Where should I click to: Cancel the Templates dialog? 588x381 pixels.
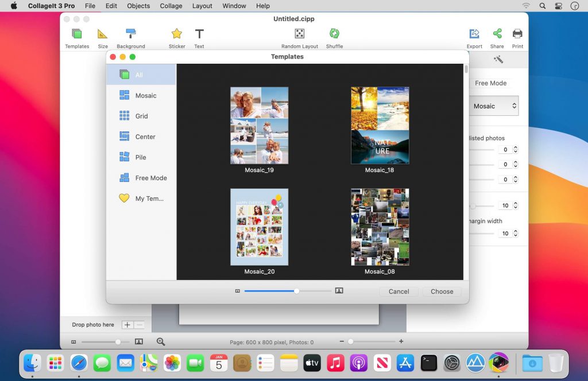(399, 291)
